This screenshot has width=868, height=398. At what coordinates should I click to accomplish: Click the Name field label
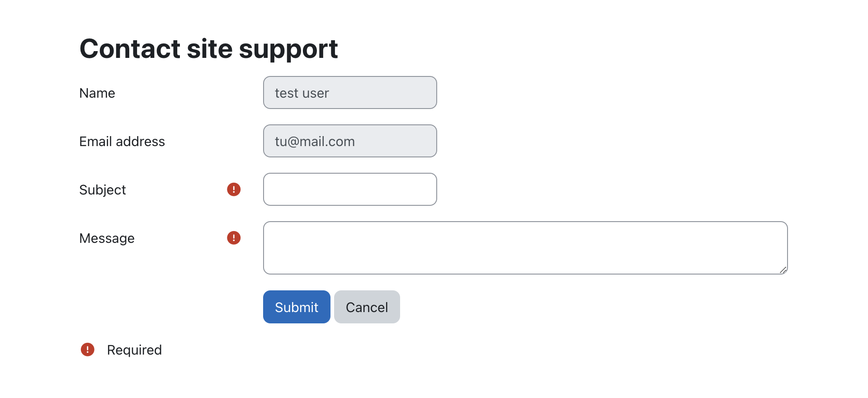point(97,93)
